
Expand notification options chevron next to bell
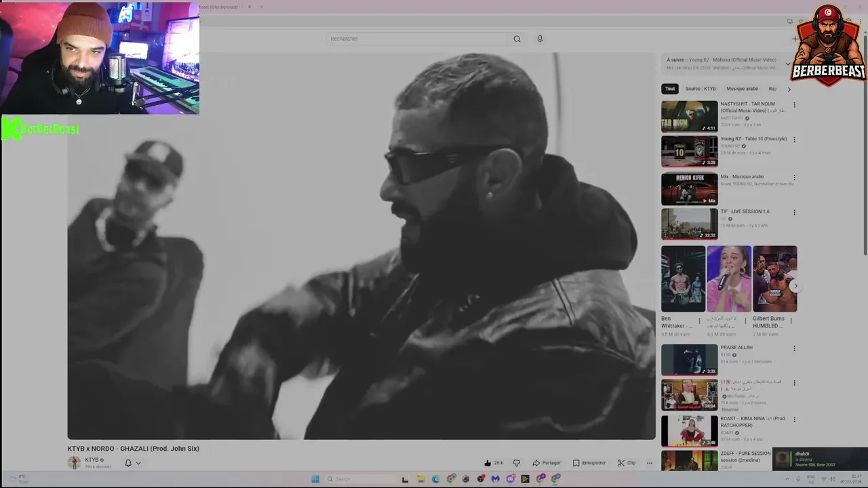[138, 463]
